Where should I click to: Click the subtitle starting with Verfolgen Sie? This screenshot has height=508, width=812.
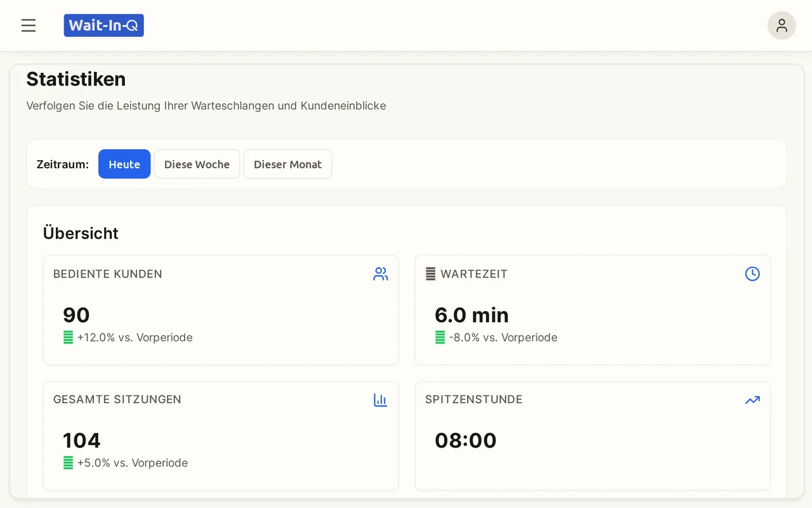(x=206, y=105)
